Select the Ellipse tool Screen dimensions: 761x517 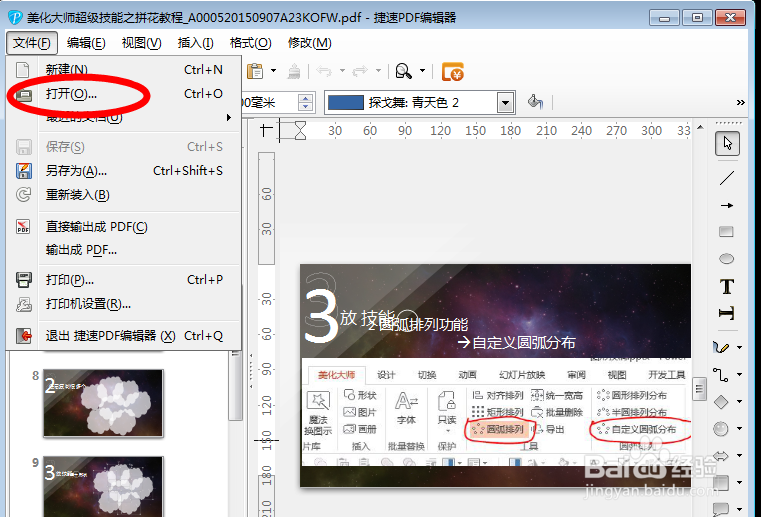point(727,259)
